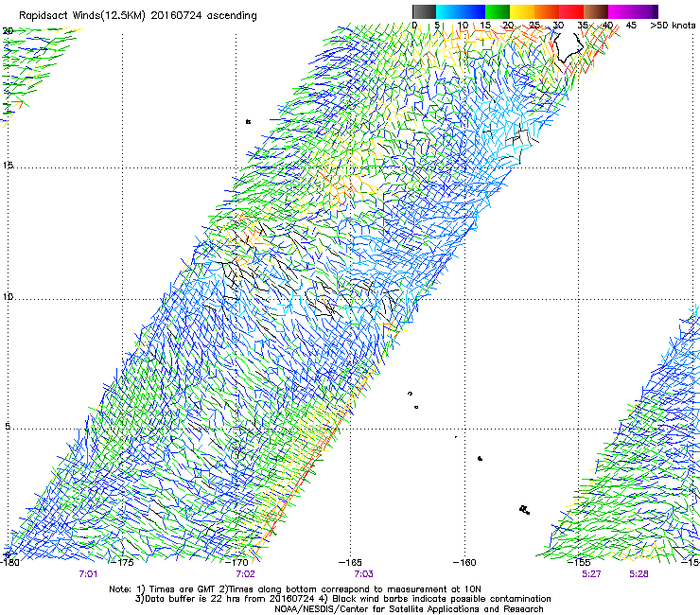Click the brown 35-40 knots color segment

click(x=596, y=11)
